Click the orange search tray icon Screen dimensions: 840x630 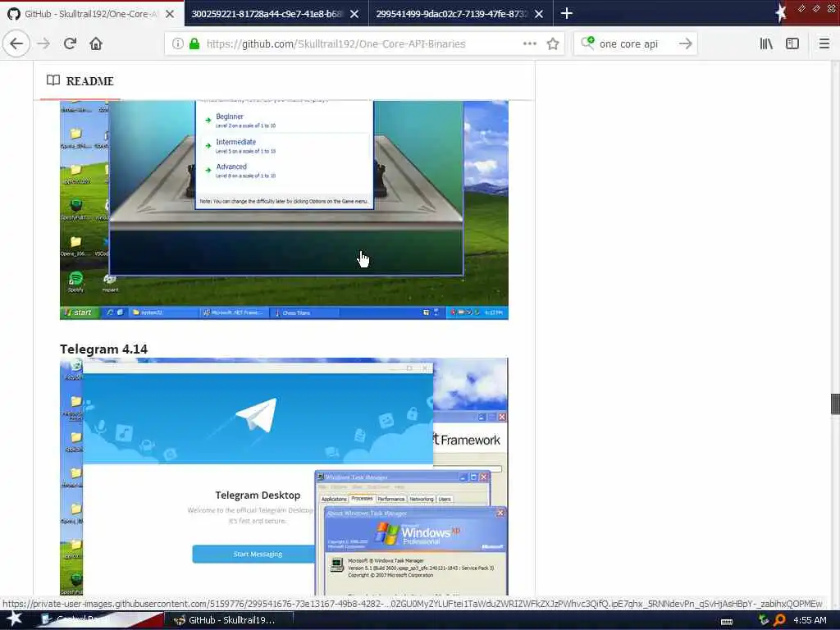(x=779, y=620)
